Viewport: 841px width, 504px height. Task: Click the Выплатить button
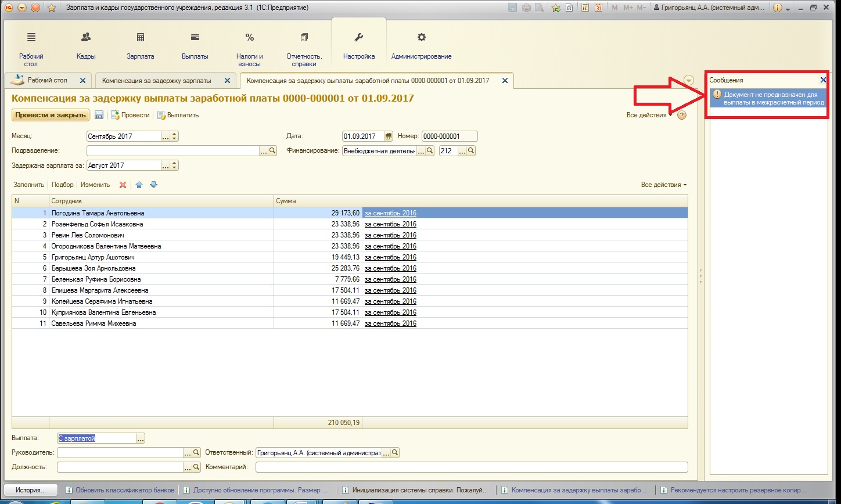178,115
